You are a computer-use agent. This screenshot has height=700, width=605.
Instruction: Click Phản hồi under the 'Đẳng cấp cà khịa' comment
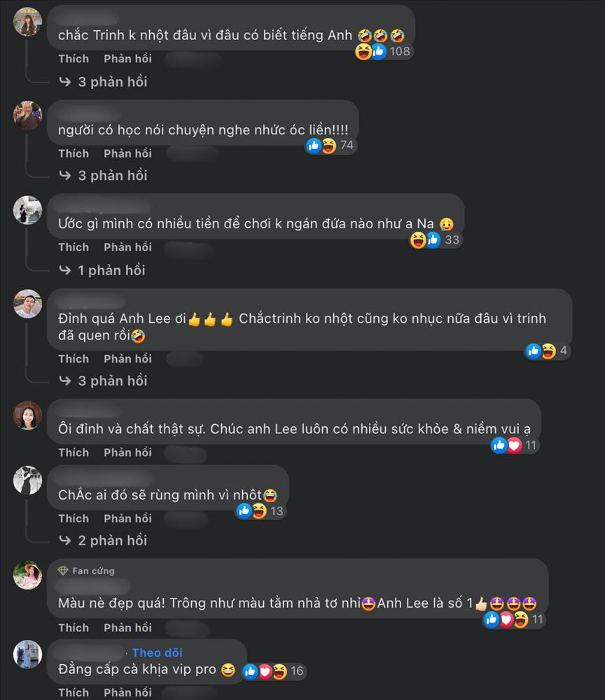tap(127, 692)
